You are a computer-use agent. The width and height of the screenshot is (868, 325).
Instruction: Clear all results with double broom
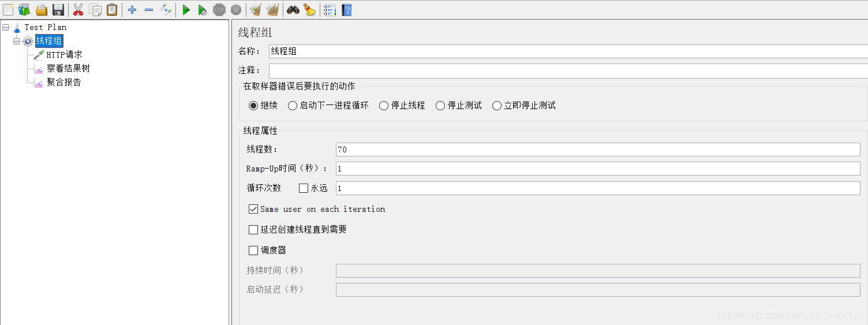[x=273, y=10]
